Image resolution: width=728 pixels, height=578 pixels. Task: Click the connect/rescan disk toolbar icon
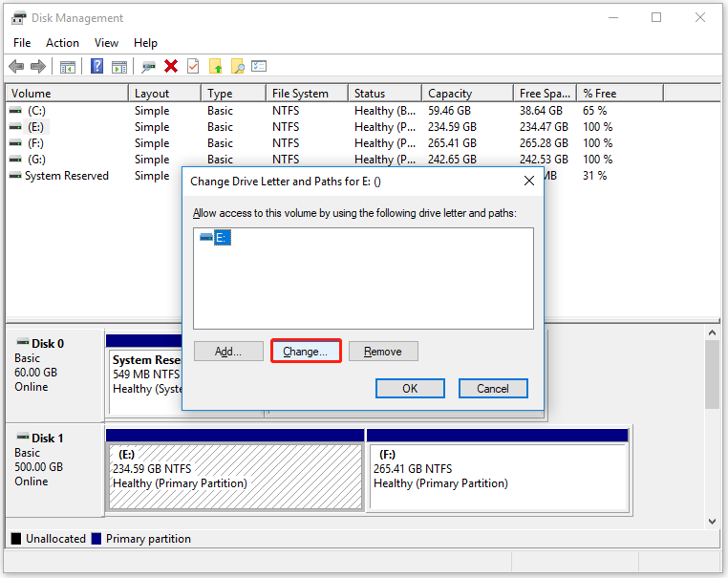[x=148, y=67]
